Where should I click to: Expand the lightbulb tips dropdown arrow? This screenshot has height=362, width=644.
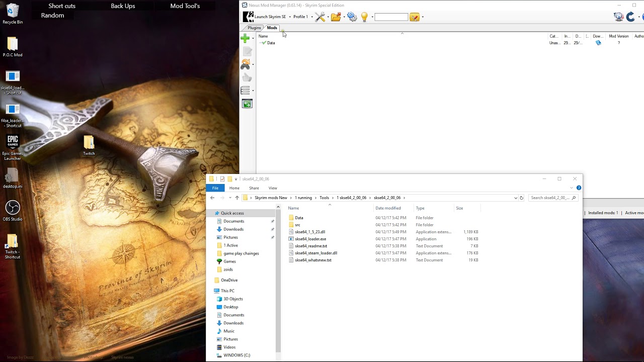(372, 17)
